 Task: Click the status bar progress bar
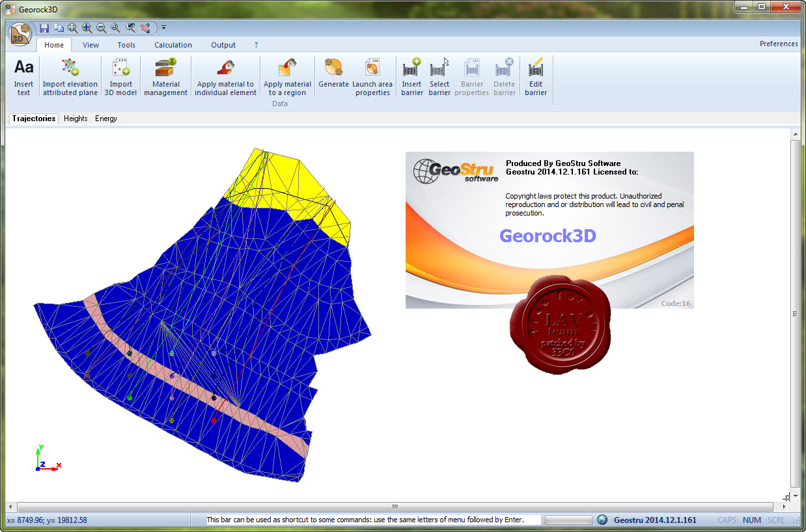tap(568, 520)
